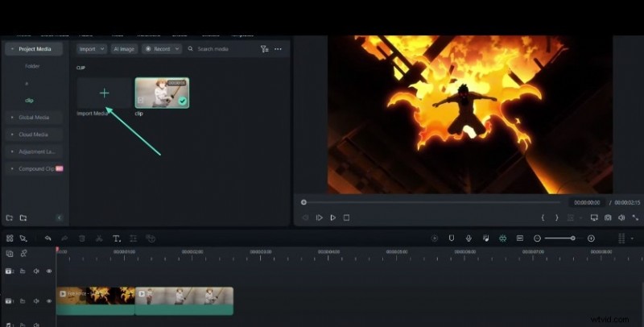Click the preview scrubber handle
The width and height of the screenshot is (644, 327).
(303, 202)
